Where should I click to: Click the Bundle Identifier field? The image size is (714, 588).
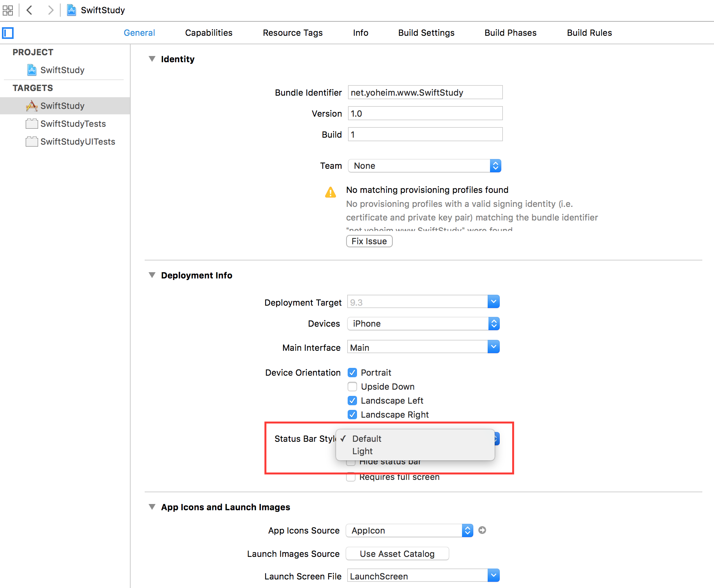click(425, 92)
